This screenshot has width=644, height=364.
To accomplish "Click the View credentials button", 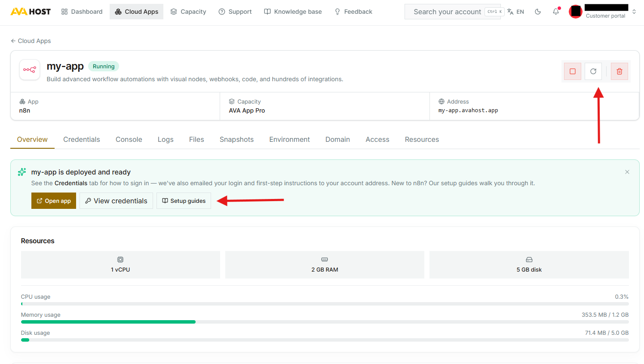I will click(116, 201).
